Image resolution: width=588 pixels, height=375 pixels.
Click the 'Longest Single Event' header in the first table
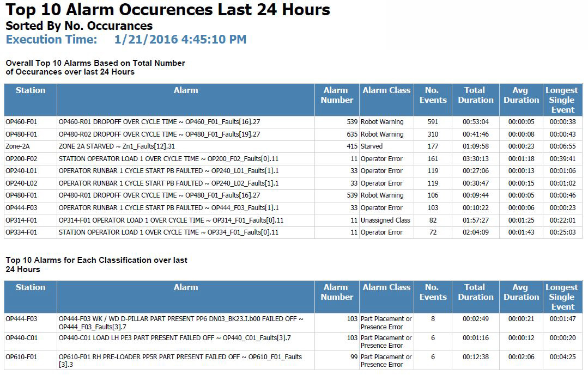(x=562, y=100)
